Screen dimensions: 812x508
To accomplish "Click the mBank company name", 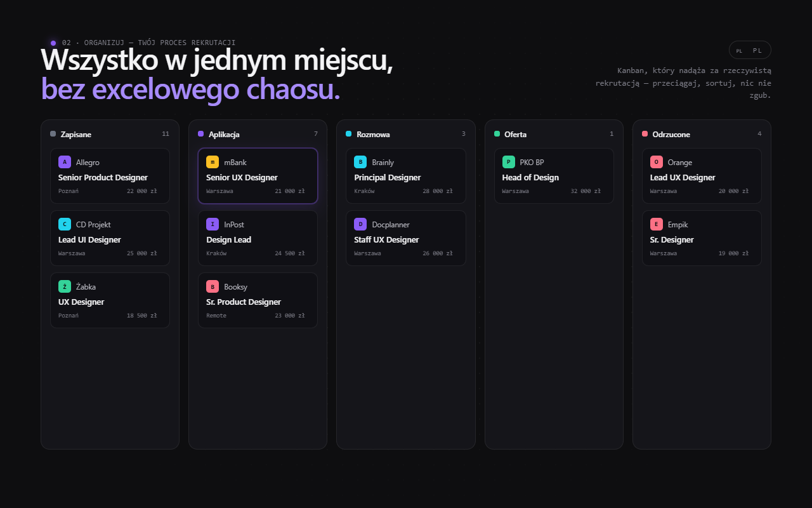I will 235,163.
